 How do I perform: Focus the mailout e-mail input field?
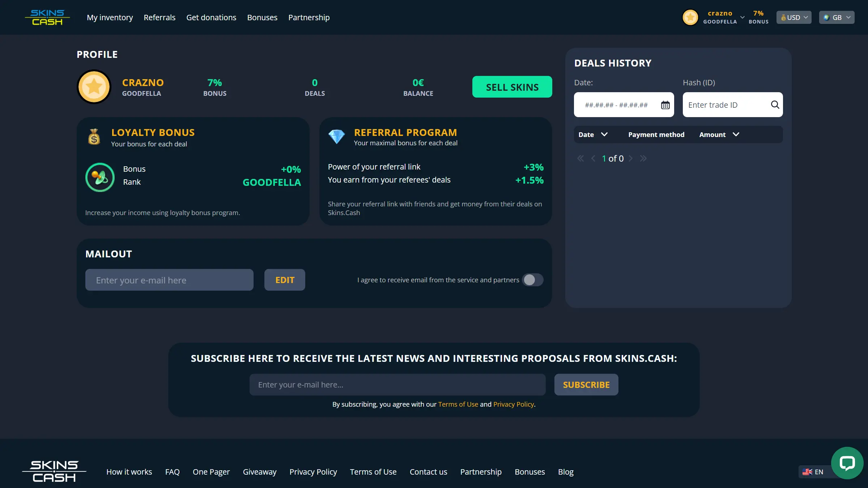pyautogui.click(x=169, y=280)
